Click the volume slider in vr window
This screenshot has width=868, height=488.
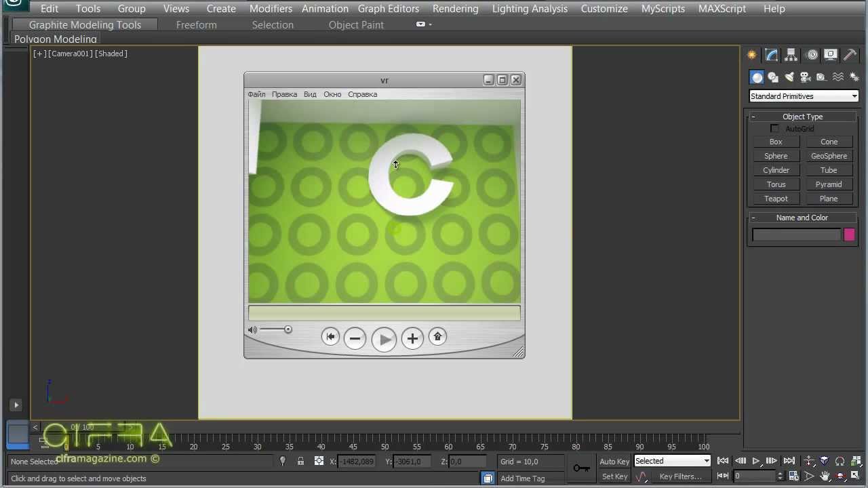tap(276, 330)
